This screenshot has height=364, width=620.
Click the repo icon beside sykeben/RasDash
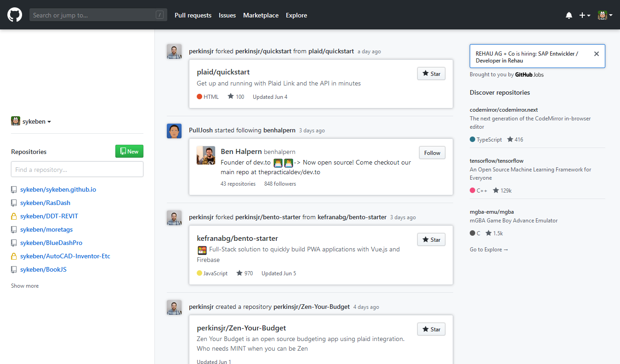(14, 203)
